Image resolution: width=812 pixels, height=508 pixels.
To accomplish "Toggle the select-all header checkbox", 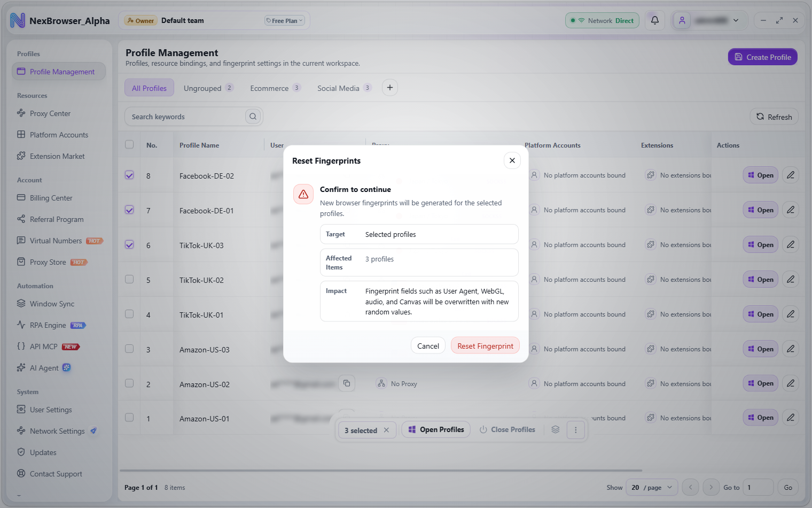I will pos(129,144).
